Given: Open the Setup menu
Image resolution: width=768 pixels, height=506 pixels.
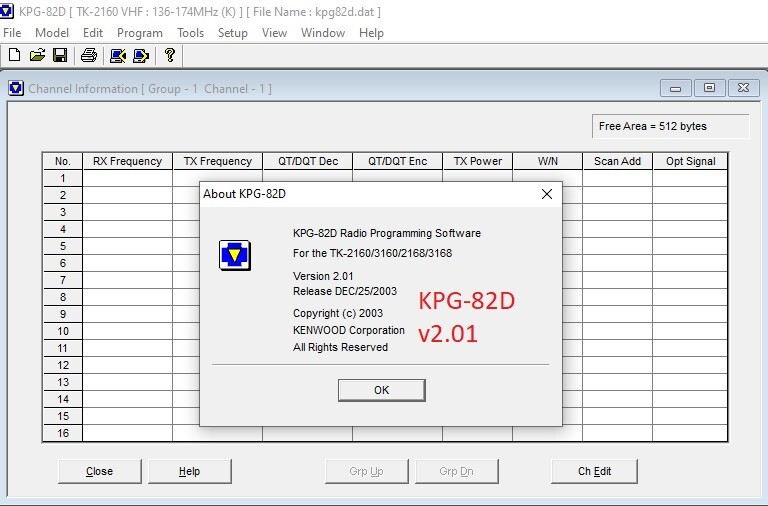Looking at the screenshot, I should (233, 33).
